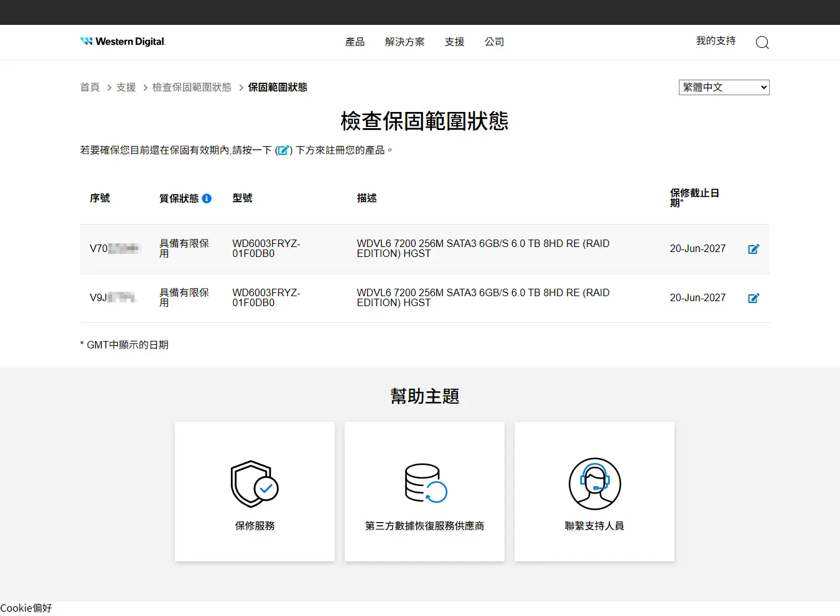Click the 保固範圍狀態 current breadcrumb

(278, 87)
